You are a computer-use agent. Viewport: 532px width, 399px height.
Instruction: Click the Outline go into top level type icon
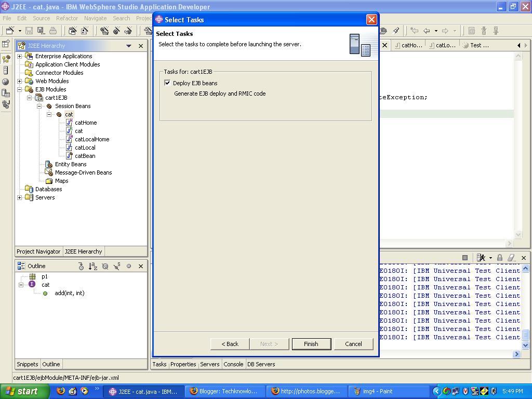click(x=81, y=267)
